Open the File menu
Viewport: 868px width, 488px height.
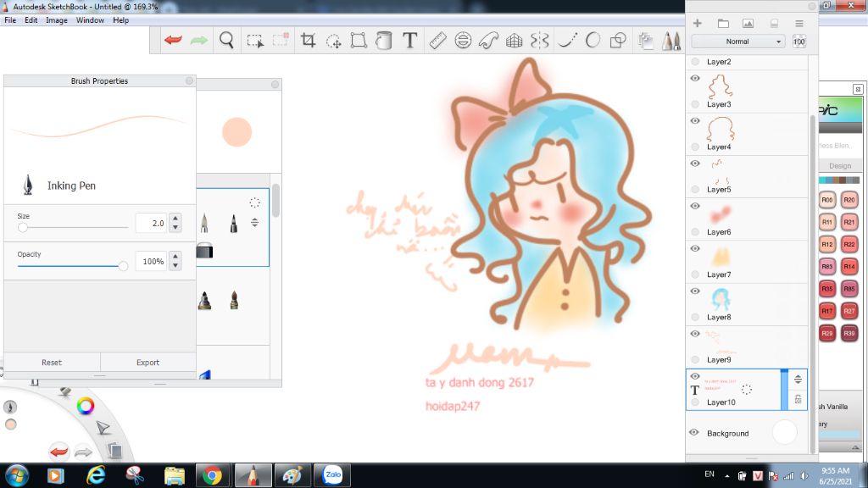click(x=10, y=20)
